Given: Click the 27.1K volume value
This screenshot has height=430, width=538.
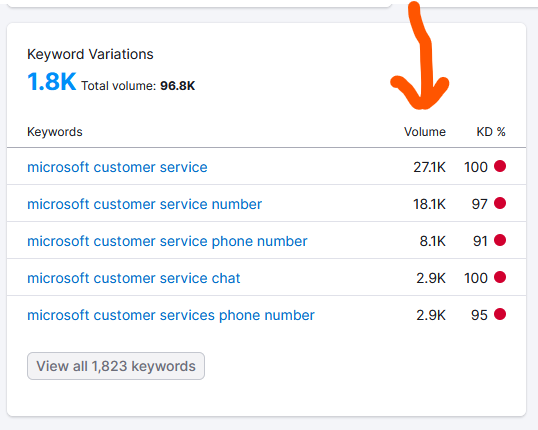Looking at the screenshot, I should [429, 167].
